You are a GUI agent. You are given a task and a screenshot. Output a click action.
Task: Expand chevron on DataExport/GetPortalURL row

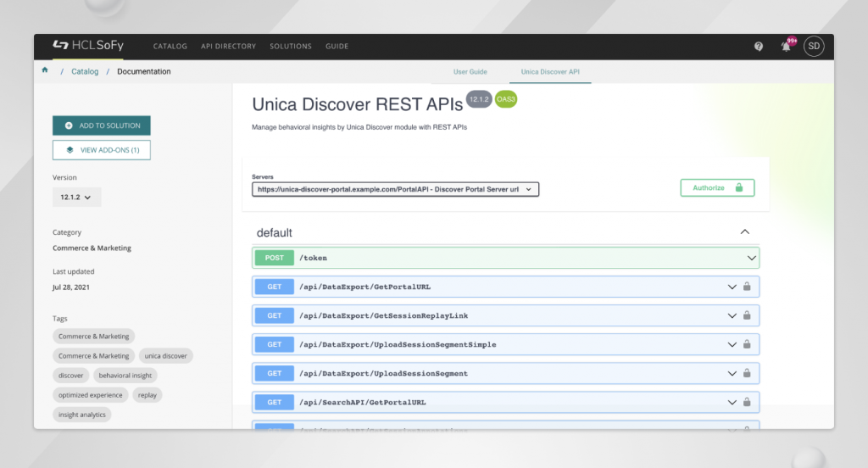(x=732, y=287)
